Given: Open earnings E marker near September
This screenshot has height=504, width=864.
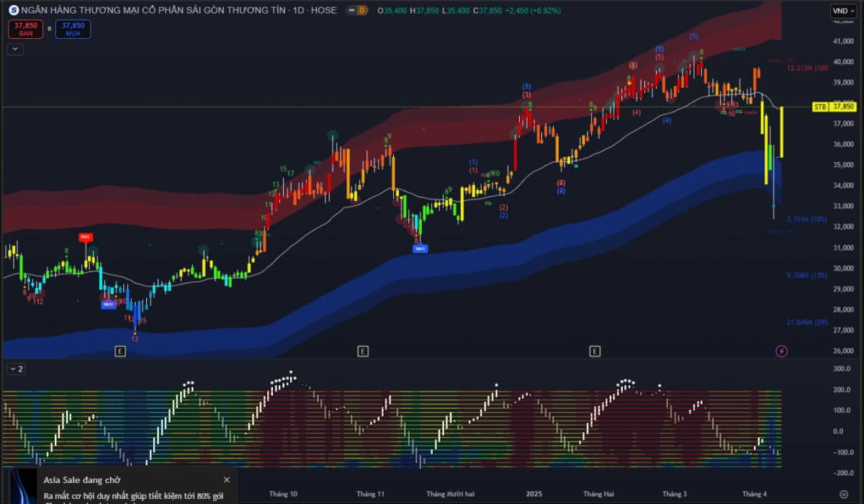Looking at the screenshot, I should pyautogui.click(x=120, y=351).
